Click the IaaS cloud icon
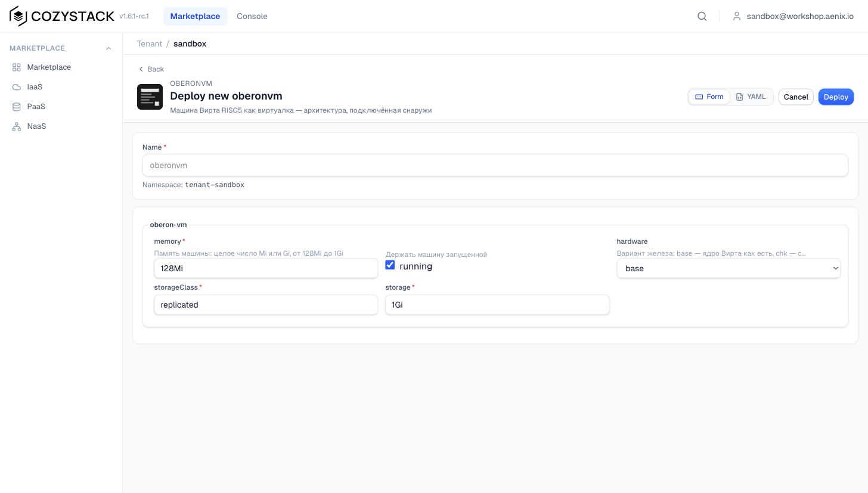This screenshot has height=493, width=868. [x=17, y=87]
